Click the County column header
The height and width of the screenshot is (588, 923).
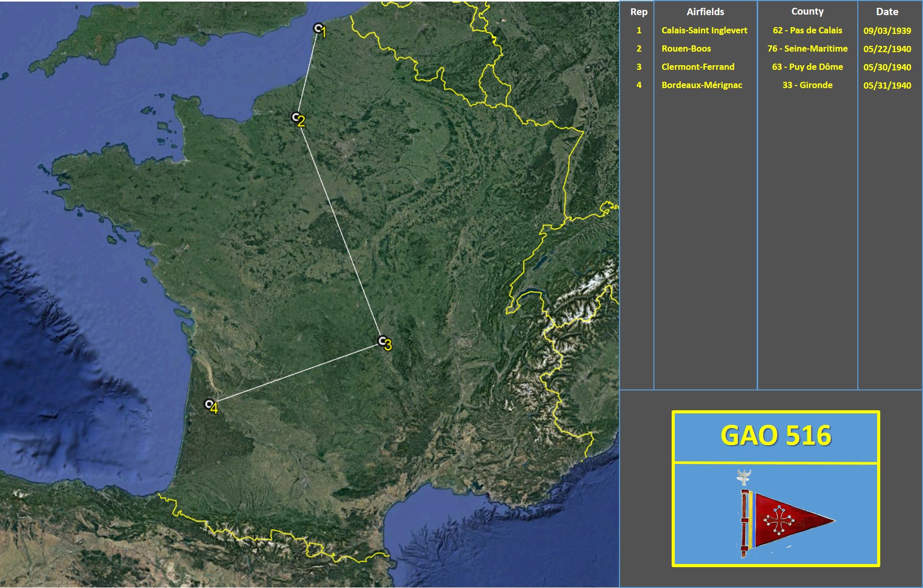coord(807,11)
